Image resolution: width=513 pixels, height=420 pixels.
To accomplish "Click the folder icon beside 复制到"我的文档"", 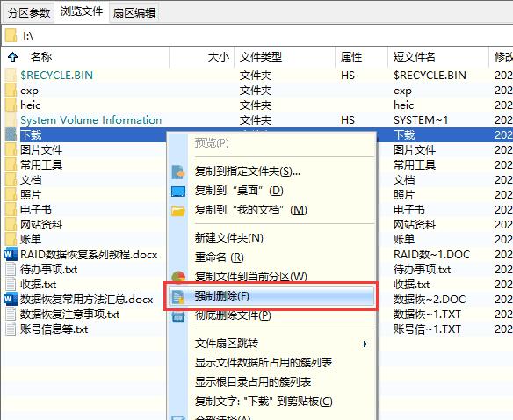I will (x=178, y=211).
